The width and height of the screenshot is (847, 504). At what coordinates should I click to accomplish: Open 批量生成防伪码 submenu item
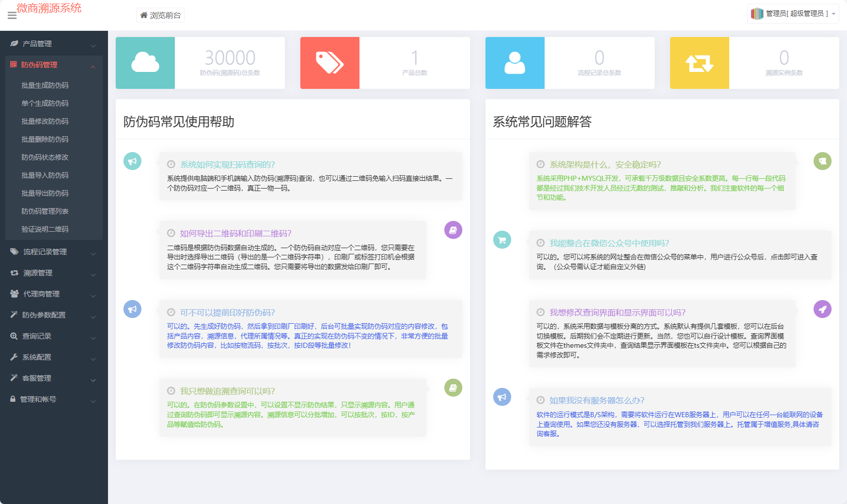45,85
